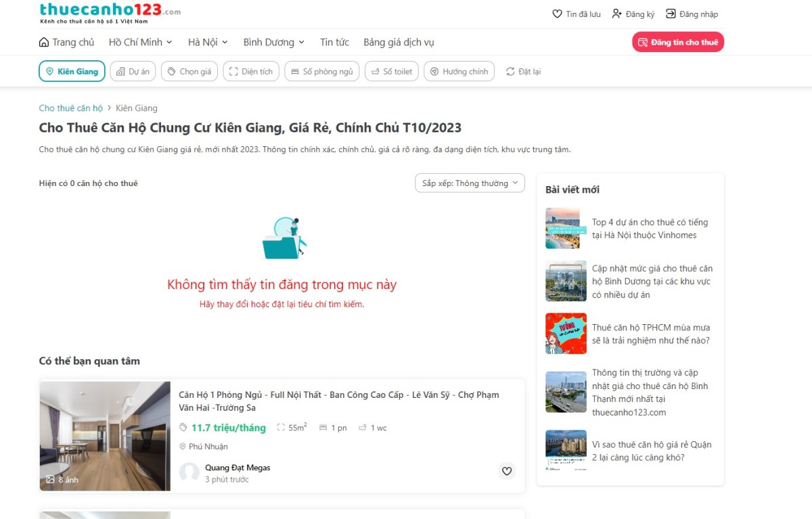Open the Số phòng ngủ filter
The image size is (812, 519).
pos(322,72)
